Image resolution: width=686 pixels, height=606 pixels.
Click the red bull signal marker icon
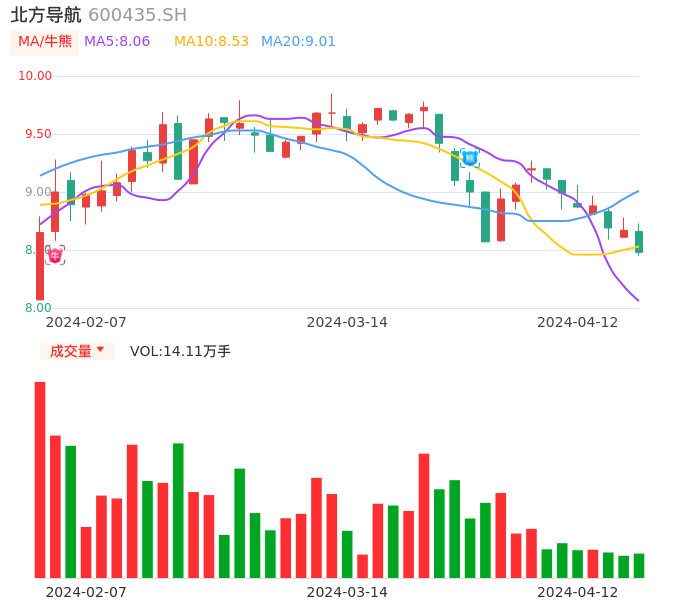point(55,255)
